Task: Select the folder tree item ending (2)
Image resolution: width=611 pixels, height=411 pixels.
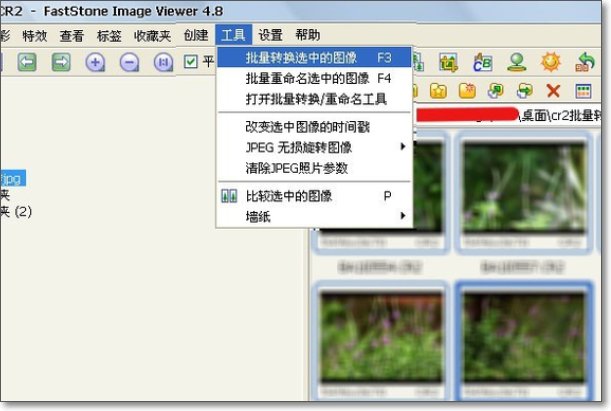Action: (16, 212)
